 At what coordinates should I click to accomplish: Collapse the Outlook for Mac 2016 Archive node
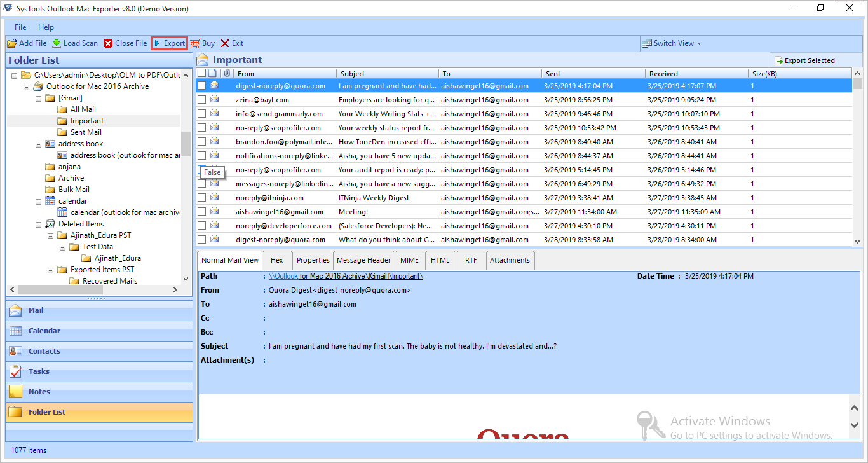pos(25,86)
